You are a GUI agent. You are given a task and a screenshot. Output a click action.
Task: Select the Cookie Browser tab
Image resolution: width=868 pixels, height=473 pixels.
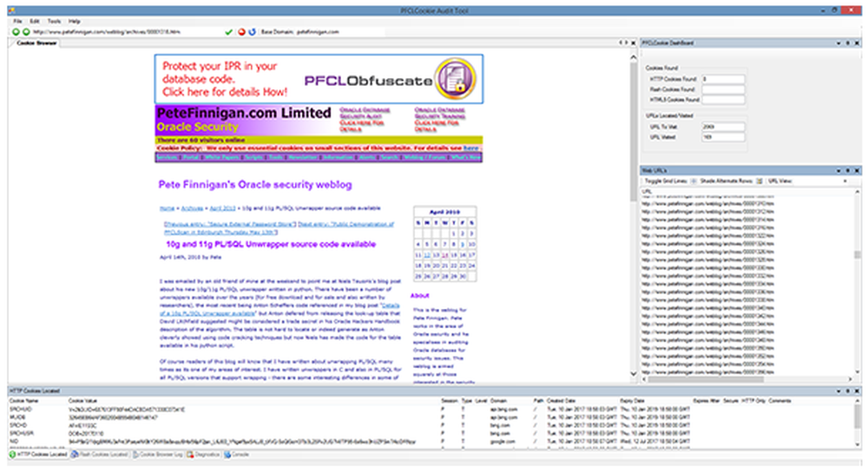coord(36,43)
